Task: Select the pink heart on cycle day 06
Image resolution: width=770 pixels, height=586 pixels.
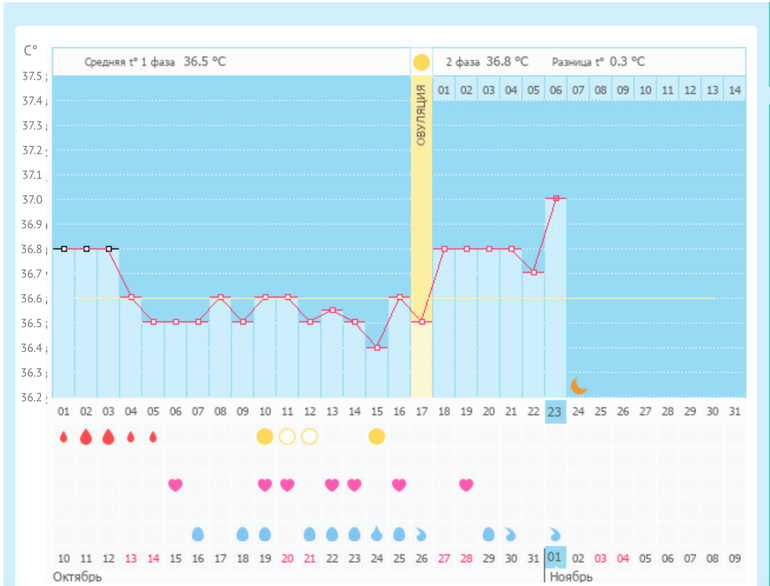Action: pyautogui.click(x=176, y=485)
